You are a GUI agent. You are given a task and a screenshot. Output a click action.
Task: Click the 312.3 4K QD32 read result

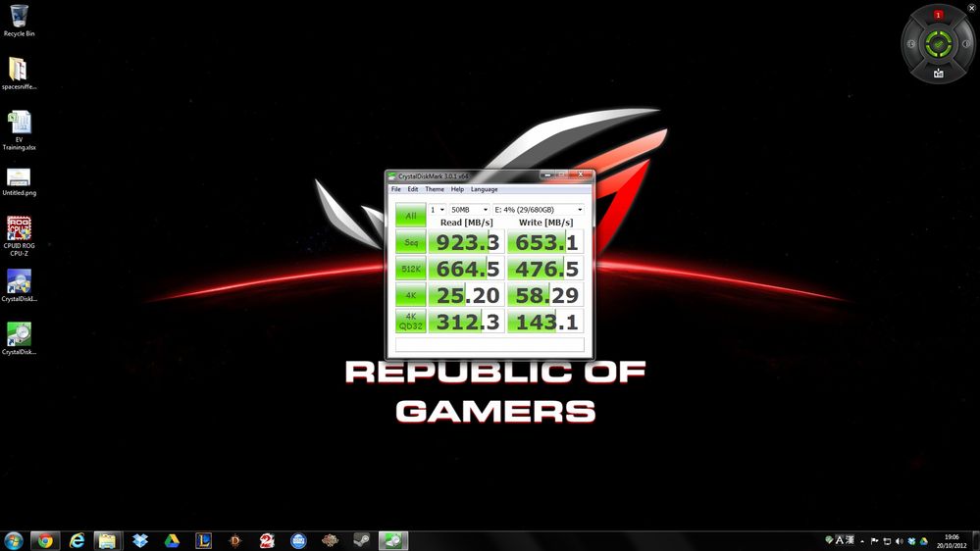(x=466, y=322)
